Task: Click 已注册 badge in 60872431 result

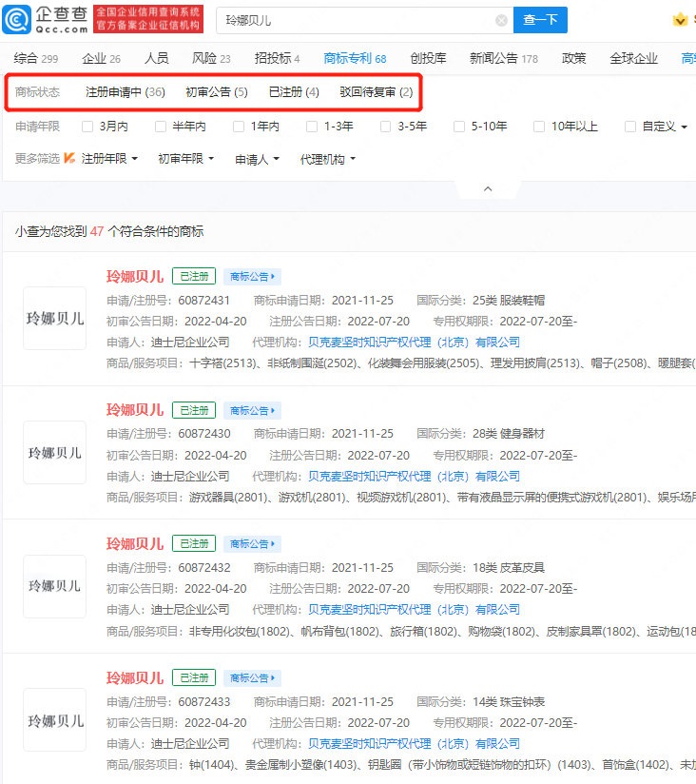Action: click(x=194, y=276)
